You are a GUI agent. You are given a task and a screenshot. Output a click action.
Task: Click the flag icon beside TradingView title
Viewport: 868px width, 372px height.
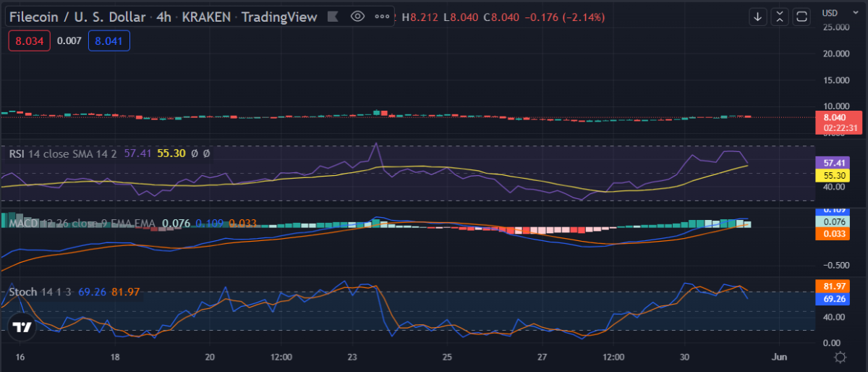coord(331,17)
